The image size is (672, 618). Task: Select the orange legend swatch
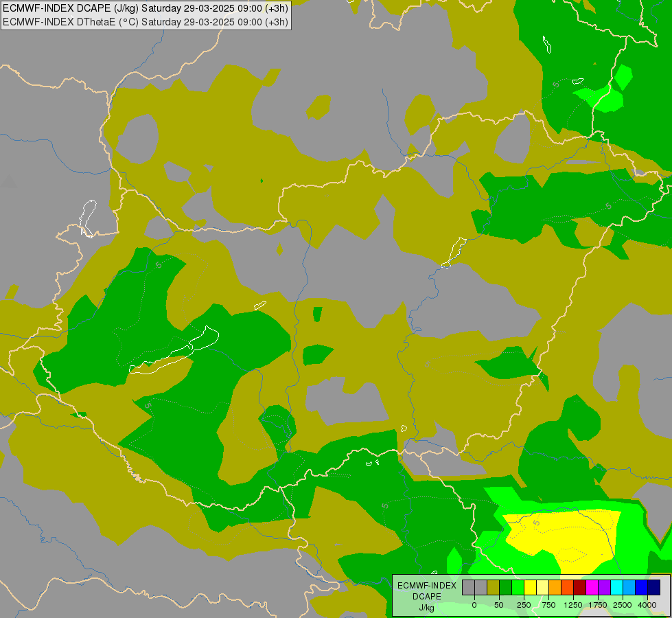(x=555, y=587)
